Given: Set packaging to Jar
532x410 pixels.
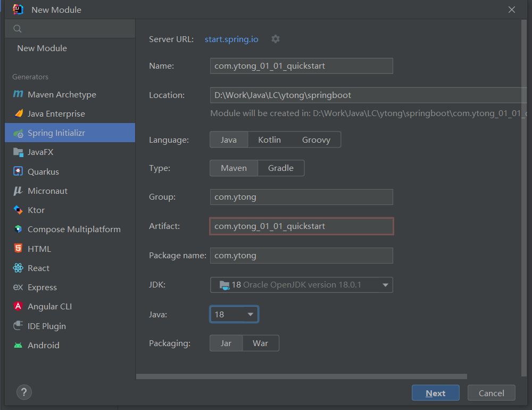Looking at the screenshot, I should (x=226, y=343).
